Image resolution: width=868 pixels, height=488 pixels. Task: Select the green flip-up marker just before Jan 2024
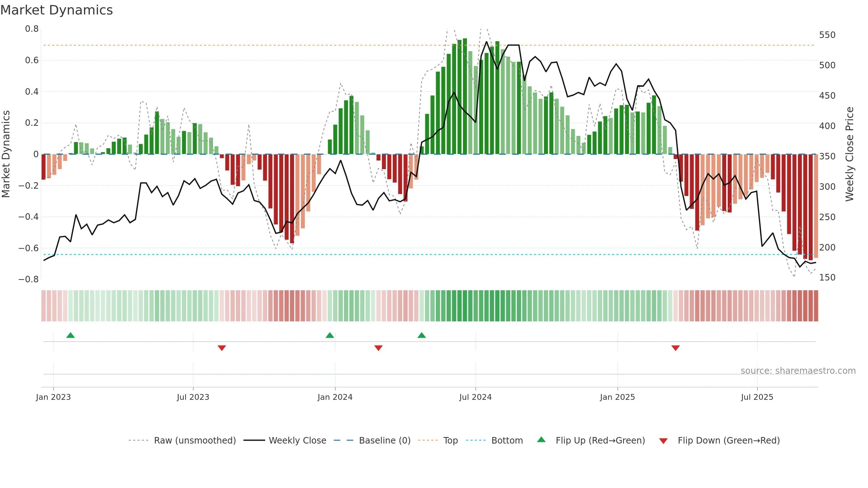coord(330,335)
